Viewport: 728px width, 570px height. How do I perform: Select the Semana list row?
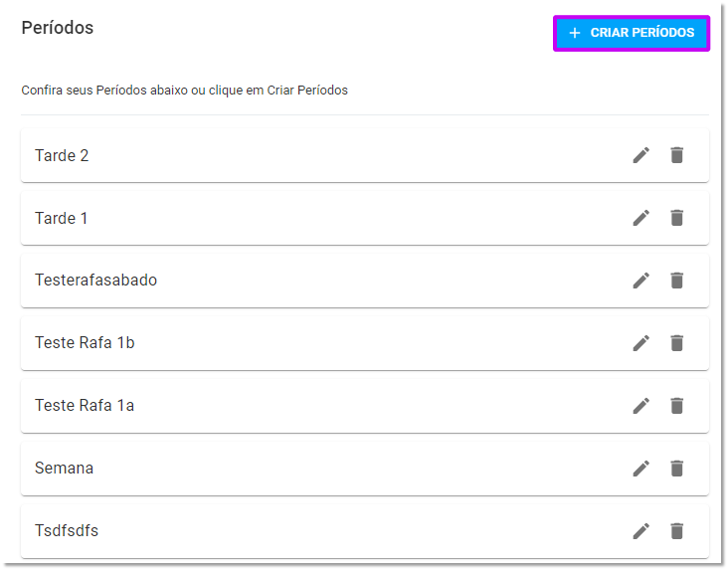coord(365,469)
